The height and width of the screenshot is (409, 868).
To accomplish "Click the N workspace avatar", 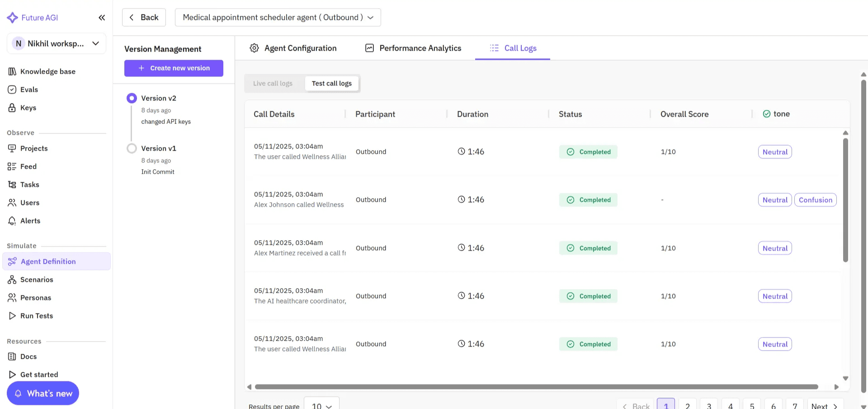I will [19, 43].
